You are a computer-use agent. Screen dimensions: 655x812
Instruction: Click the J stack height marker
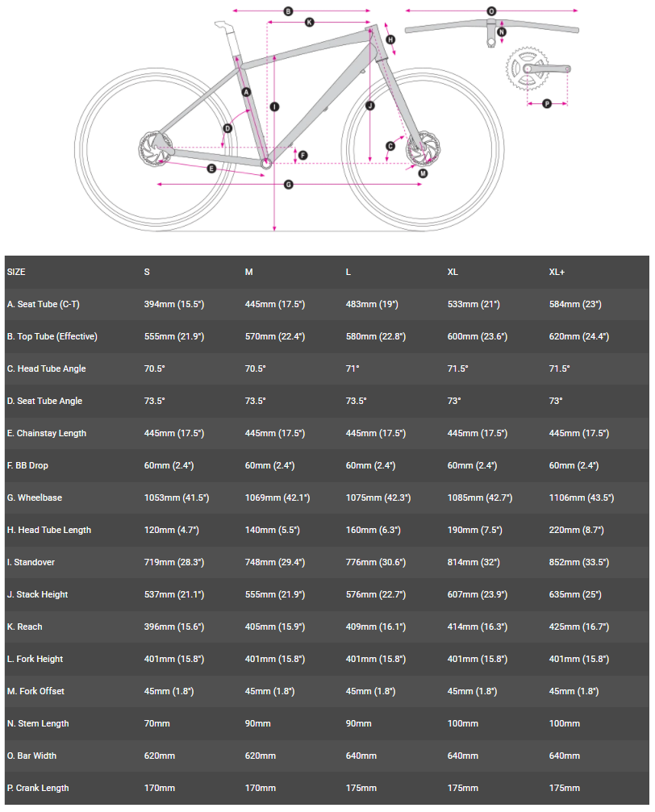[x=369, y=106]
